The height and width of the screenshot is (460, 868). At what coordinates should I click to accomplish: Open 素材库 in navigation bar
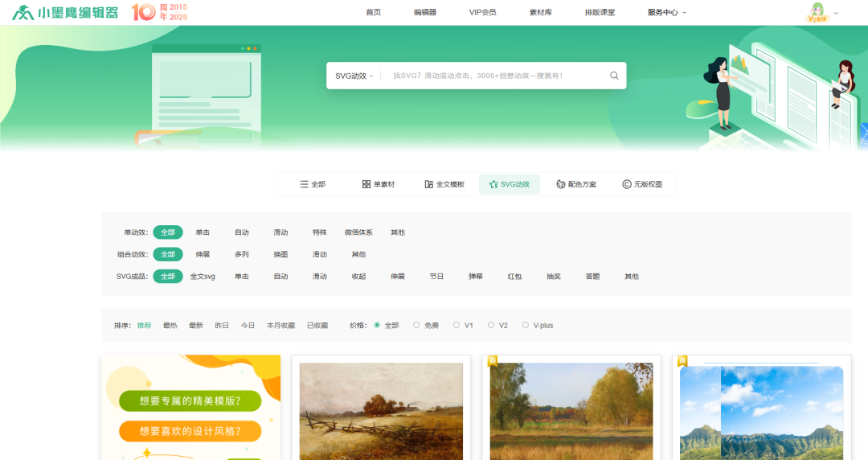(x=540, y=12)
